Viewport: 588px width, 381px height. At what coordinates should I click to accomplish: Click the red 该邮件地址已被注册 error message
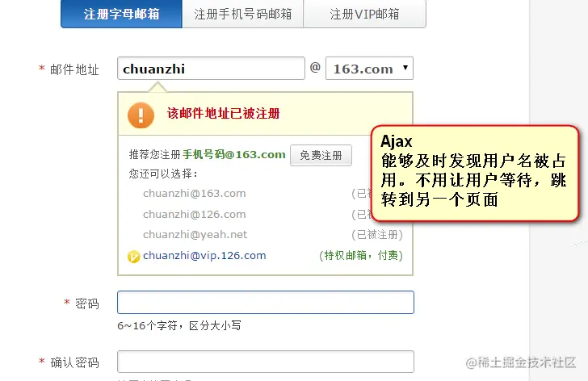(224, 113)
